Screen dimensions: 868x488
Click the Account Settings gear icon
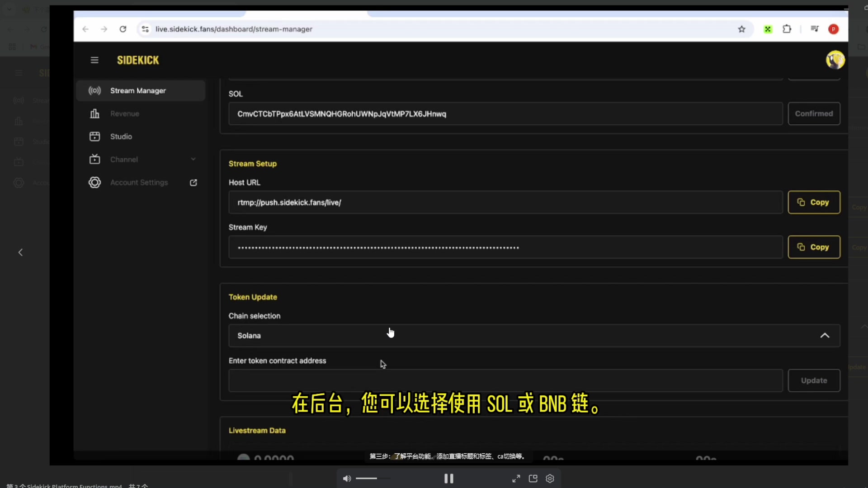pos(94,183)
